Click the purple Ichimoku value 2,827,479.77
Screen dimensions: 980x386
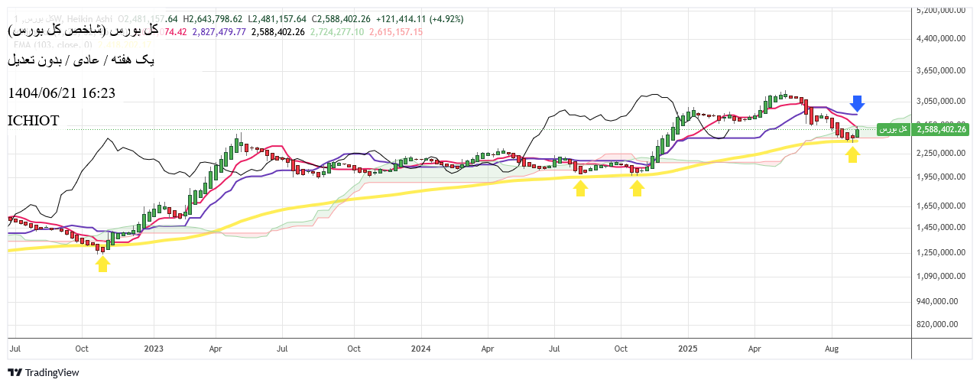[x=219, y=31]
